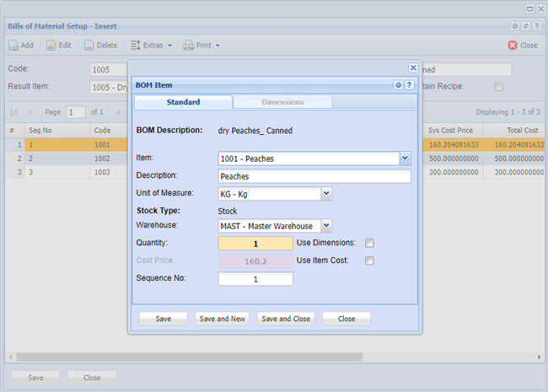Enable the Use Dimensions checkbox
Screen dimensions: 548x392
coord(369,244)
